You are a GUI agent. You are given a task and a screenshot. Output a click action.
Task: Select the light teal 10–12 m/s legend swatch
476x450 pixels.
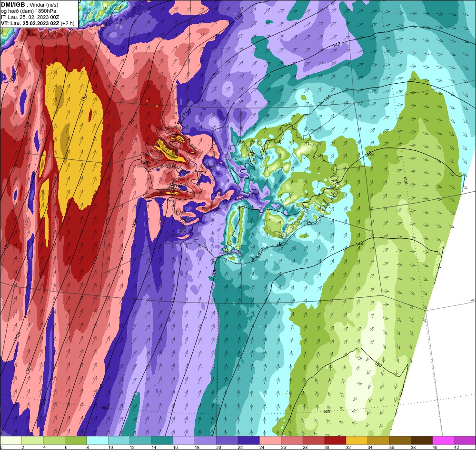[x=119, y=440]
